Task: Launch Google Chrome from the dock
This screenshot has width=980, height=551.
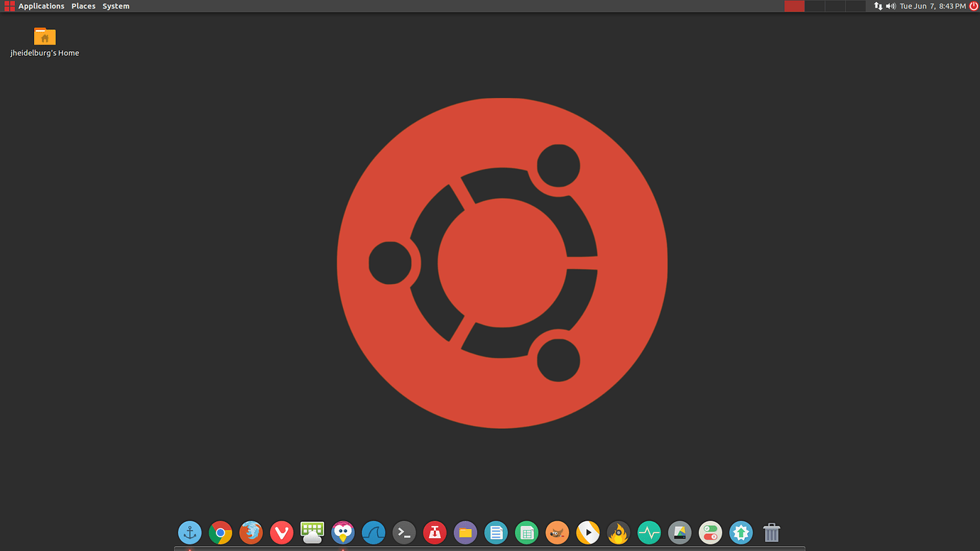Action: pos(220,532)
